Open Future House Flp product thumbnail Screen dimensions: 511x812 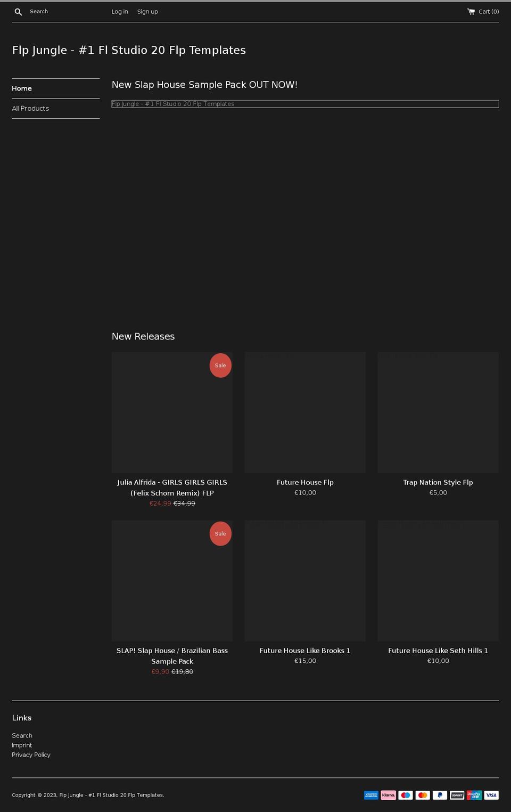[305, 412]
